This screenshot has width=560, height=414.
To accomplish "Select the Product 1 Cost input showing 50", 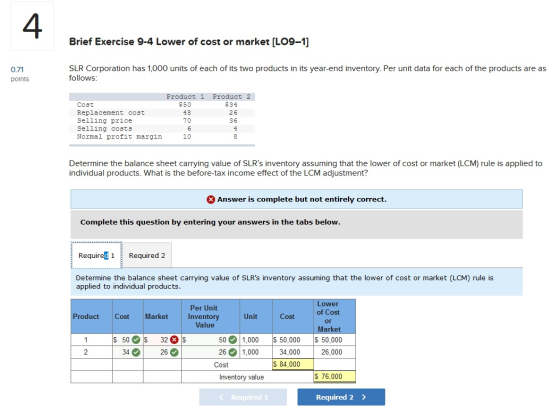I will pos(128,340).
